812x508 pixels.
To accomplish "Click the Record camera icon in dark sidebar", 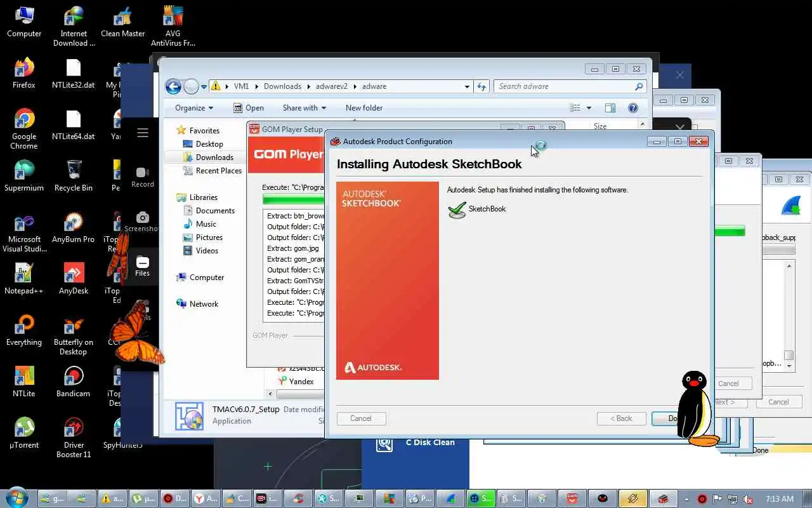I will tap(143, 173).
